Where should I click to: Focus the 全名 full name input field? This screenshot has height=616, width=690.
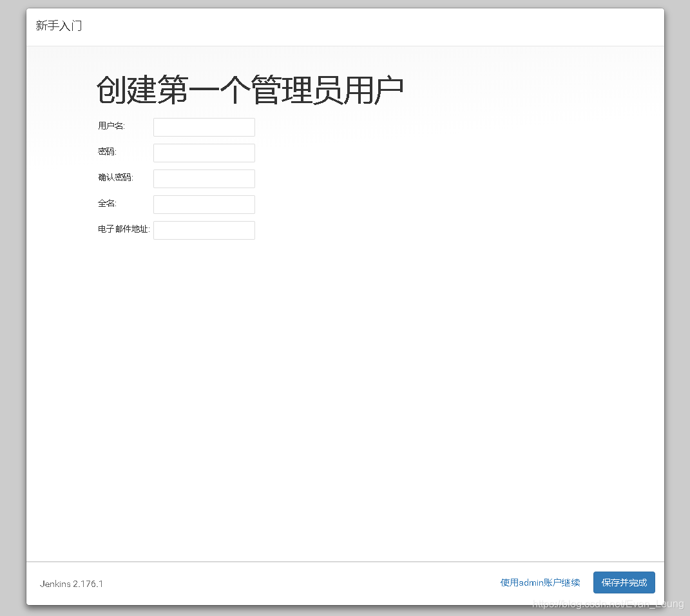(x=204, y=204)
